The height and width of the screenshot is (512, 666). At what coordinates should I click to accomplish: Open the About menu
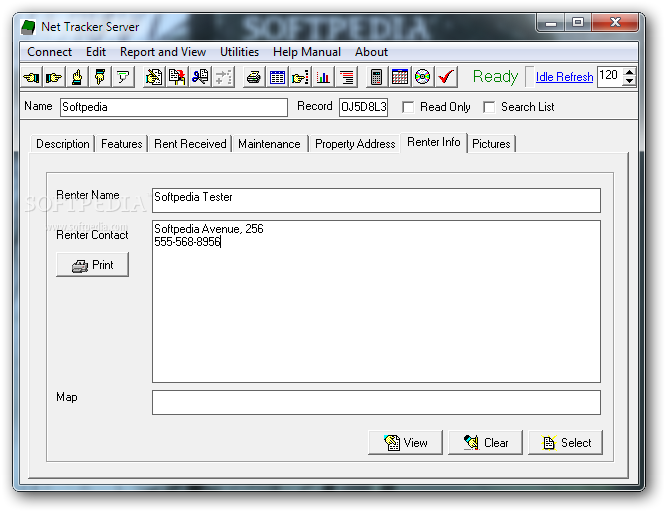[x=371, y=52]
